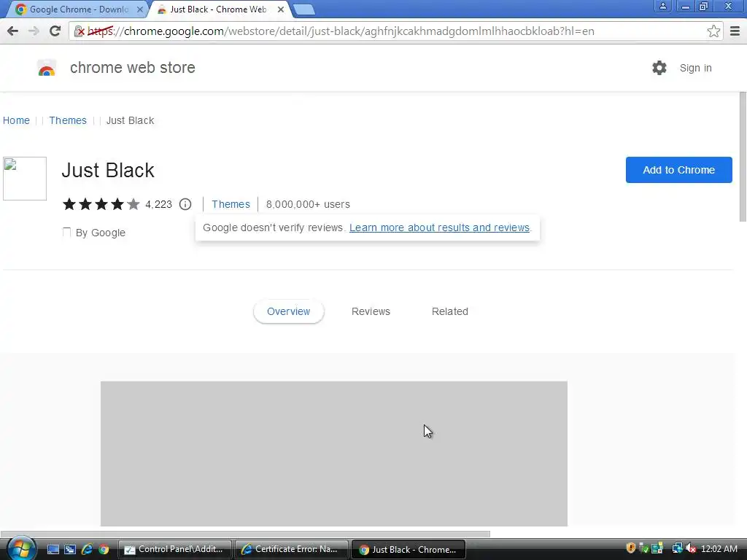
Task: Switch to Control Panel taskbar window
Action: coord(175,550)
